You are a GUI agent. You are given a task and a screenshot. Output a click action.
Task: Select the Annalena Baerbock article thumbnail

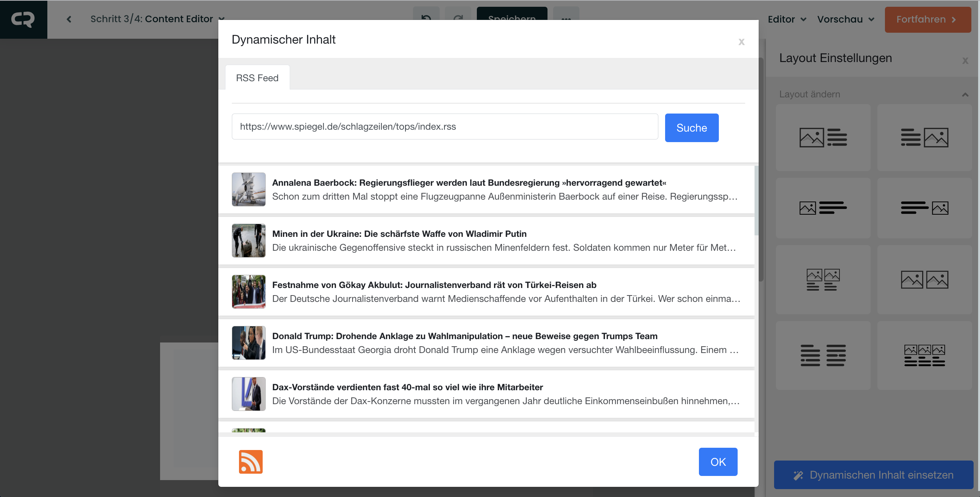248,189
